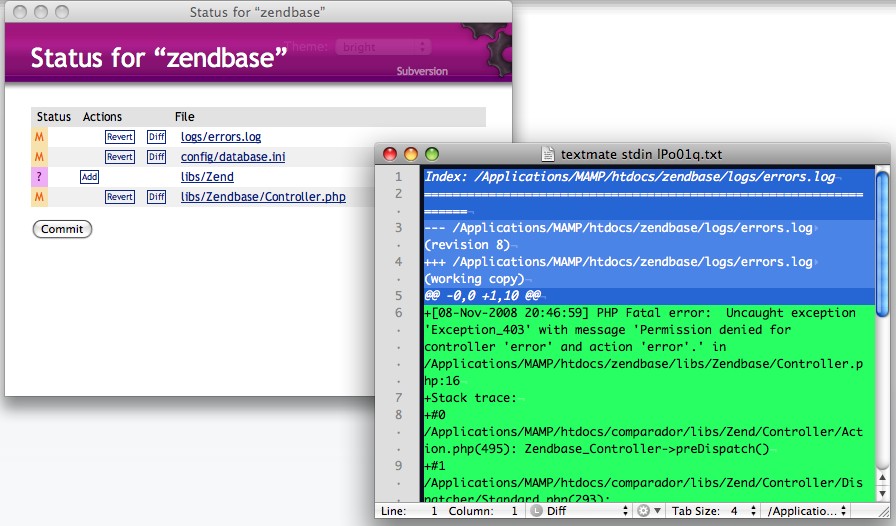Click the Status column header
Viewport: 896px width, 526px height.
pos(54,117)
